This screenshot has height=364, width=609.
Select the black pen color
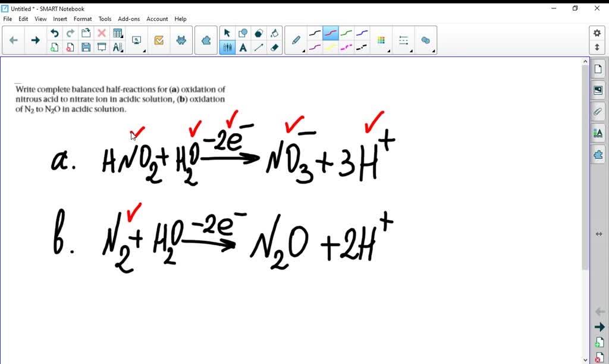(x=315, y=33)
